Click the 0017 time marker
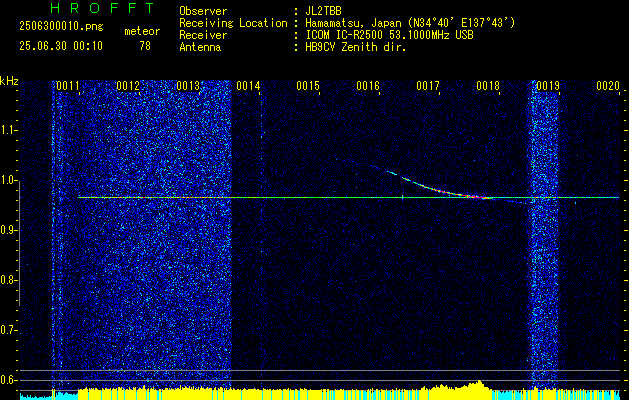Screen dimensions: 629x400 tap(428, 86)
